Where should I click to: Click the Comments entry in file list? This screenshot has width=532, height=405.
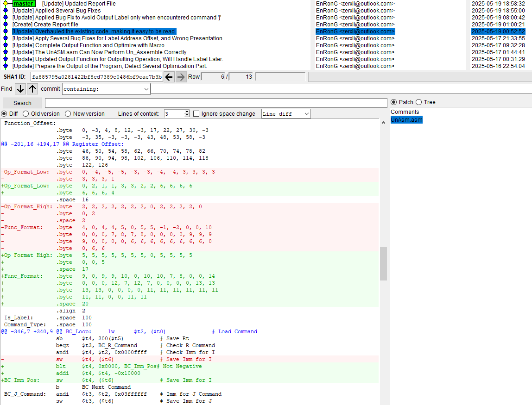[405, 112]
